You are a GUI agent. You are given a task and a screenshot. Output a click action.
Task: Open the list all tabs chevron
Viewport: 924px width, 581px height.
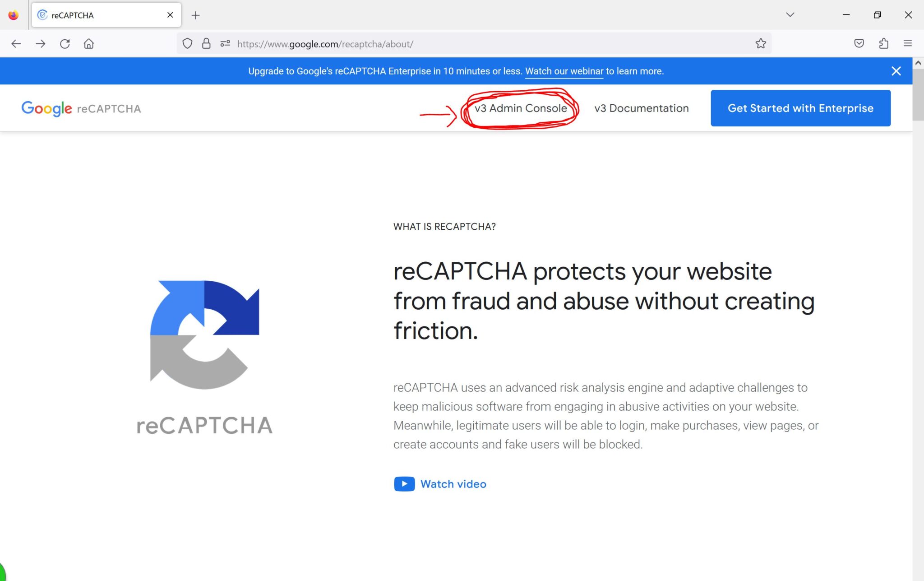coord(790,15)
